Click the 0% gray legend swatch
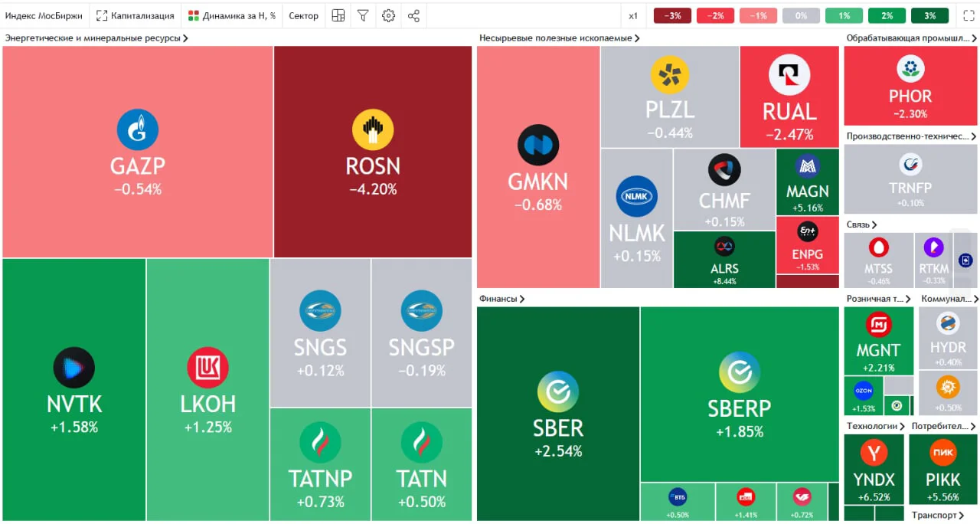Screen dimensions: 980x524 801,15
